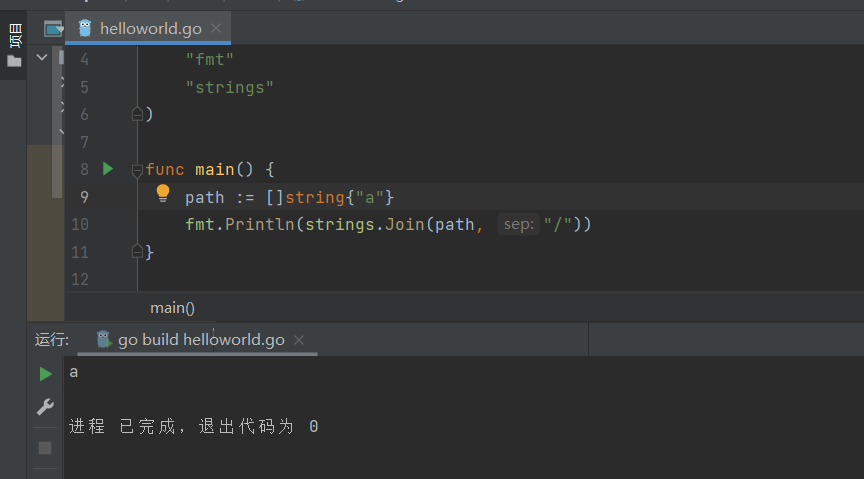Screen dimensions: 864x479
Task: Open run settings wrench icon
Action: [x=45, y=407]
